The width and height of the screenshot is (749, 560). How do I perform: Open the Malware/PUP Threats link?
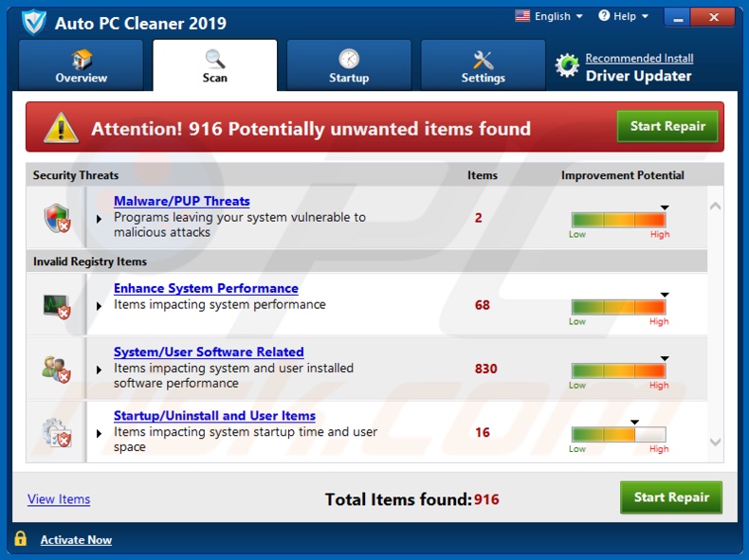point(181,201)
